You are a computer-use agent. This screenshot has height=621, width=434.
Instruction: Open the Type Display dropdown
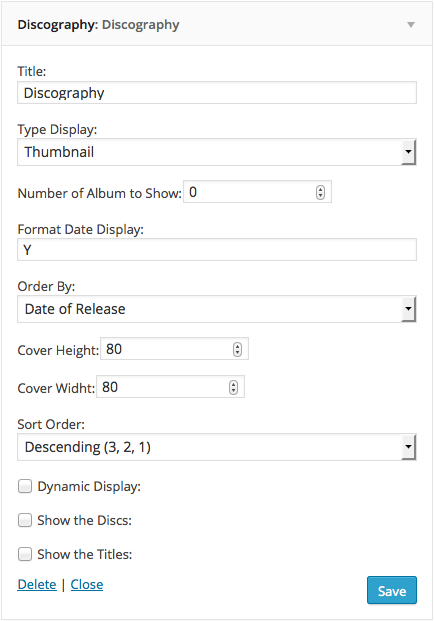click(x=217, y=152)
